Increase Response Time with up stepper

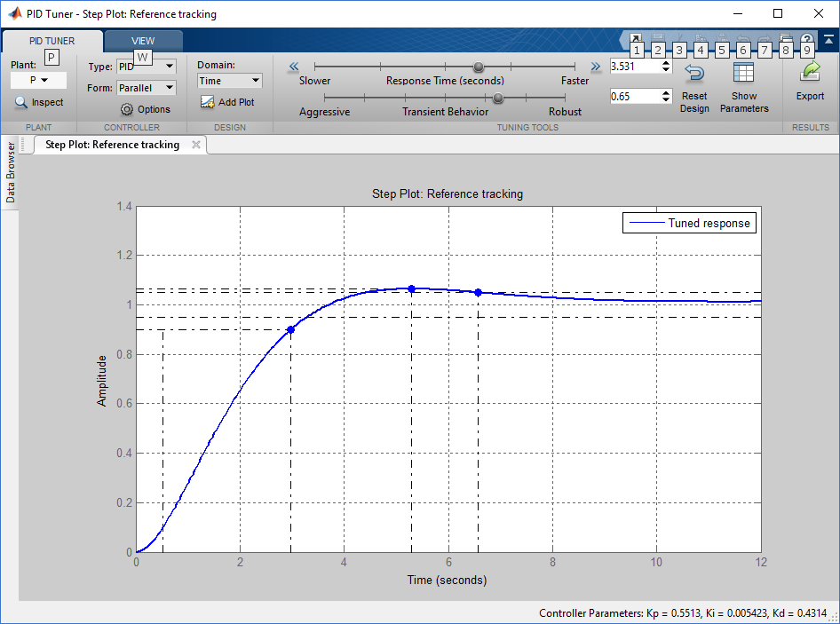click(666, 63)
